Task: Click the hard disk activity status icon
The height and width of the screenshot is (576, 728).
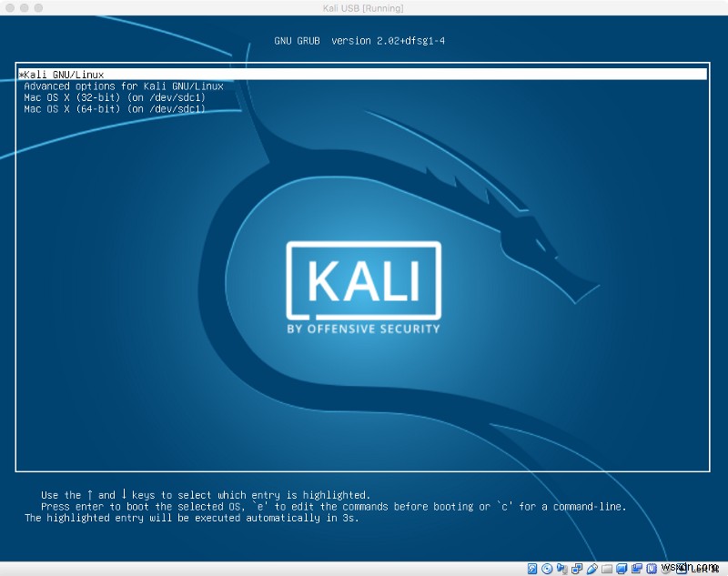Action: click(x=532, y=569)
